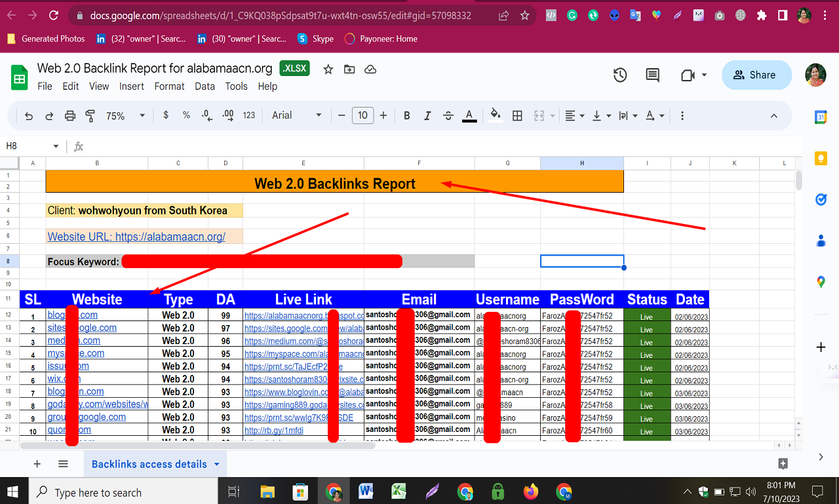Screen dimensions: 839x504
Task: Open the comments history
Action: pyautogui.click(x=653, y=75)
